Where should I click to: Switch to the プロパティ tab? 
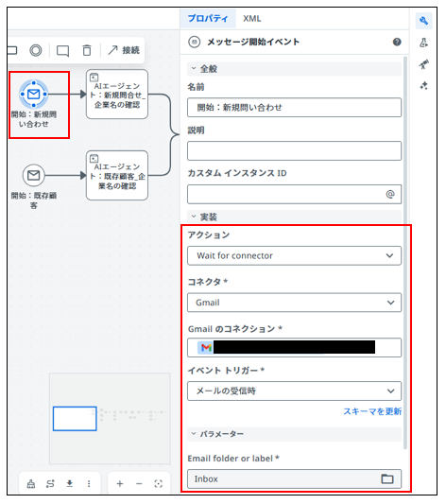pyautogui.click(x=208, y=19)
